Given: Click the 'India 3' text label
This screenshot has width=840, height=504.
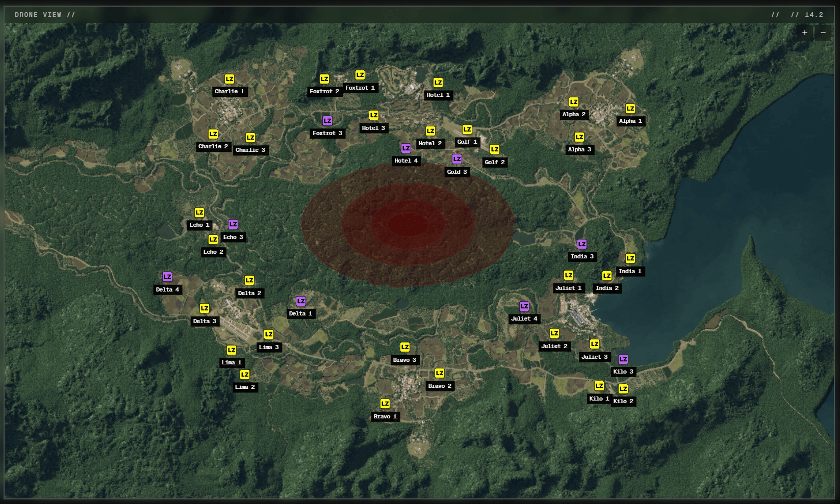Looking at the screenshot, I should tap(582, 257).
